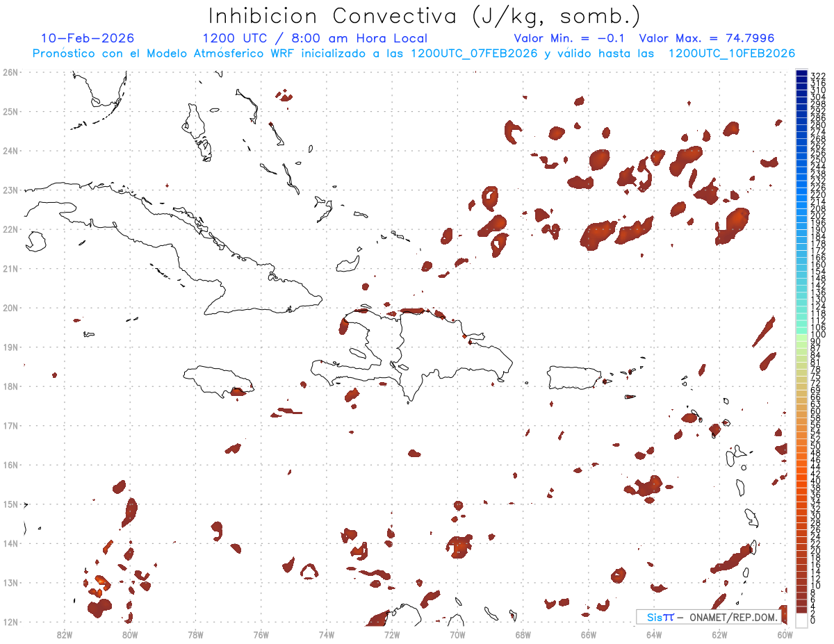
Task: Click the title 'Inhibicion Convectiva (J/kg, somb.)'
Action: (424, 16)
